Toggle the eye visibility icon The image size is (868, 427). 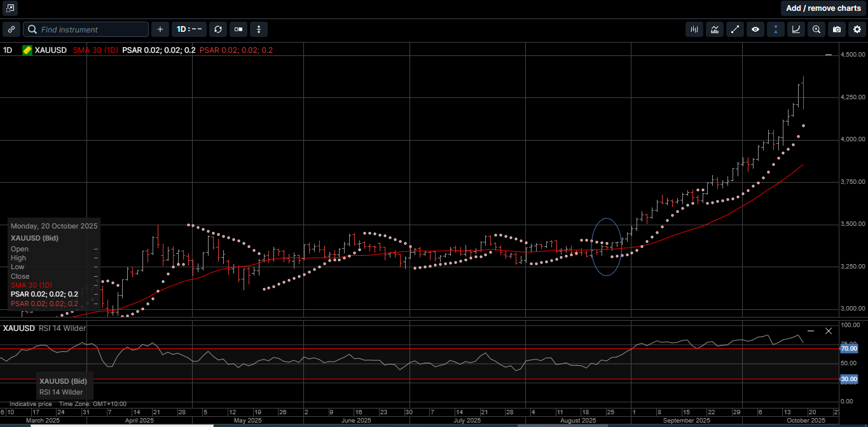(x=755, y=29)
